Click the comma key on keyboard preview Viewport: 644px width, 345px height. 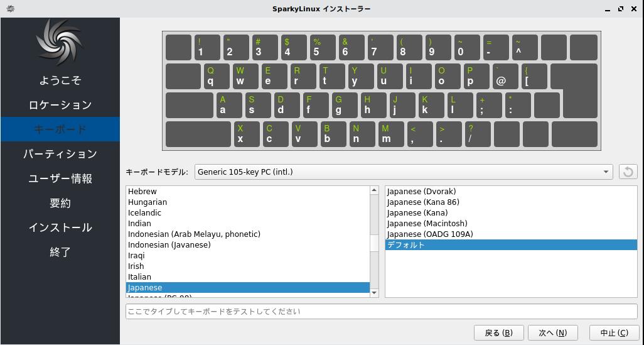(x=420, y=134)
